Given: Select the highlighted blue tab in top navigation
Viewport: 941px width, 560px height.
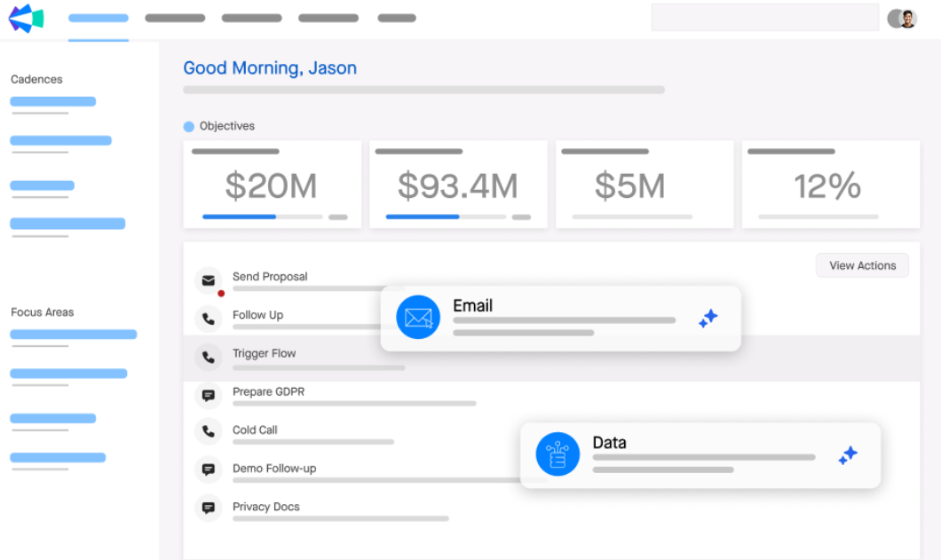Looking at the screenshot, I should (99, 18).
